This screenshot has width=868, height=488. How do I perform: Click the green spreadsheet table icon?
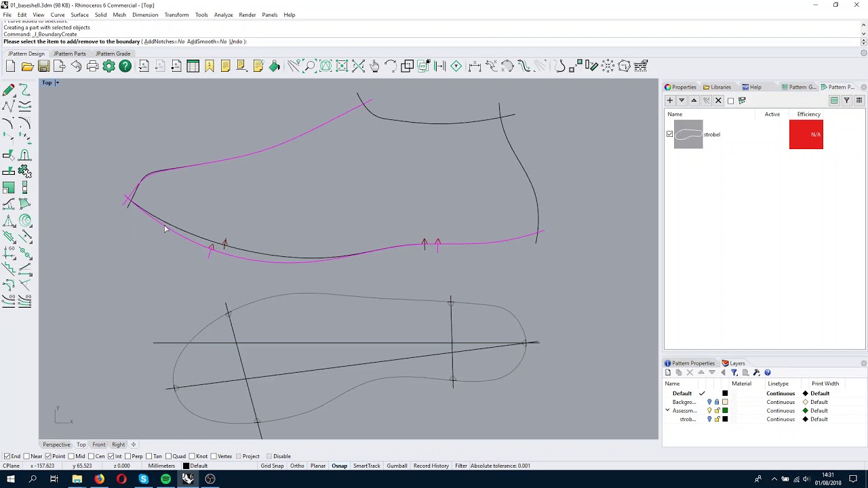[193, 66]
